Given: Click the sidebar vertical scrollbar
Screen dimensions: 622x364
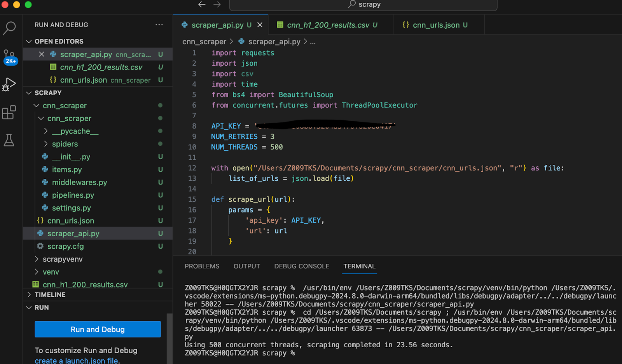Looking at the screenshot, I should [169, 338].
